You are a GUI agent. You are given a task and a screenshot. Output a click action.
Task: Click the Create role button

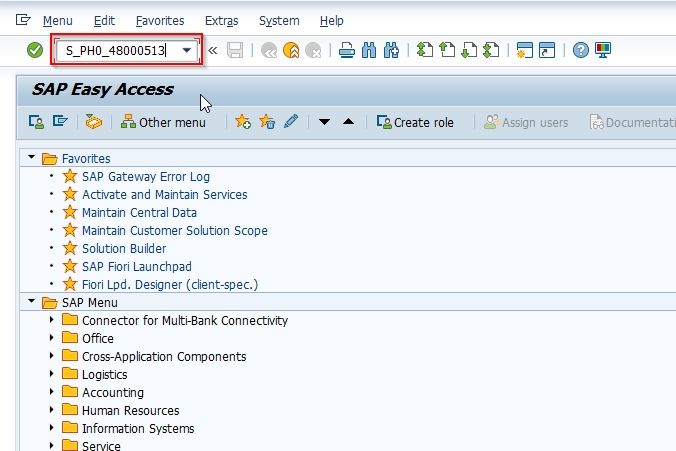tap(415, 122)
